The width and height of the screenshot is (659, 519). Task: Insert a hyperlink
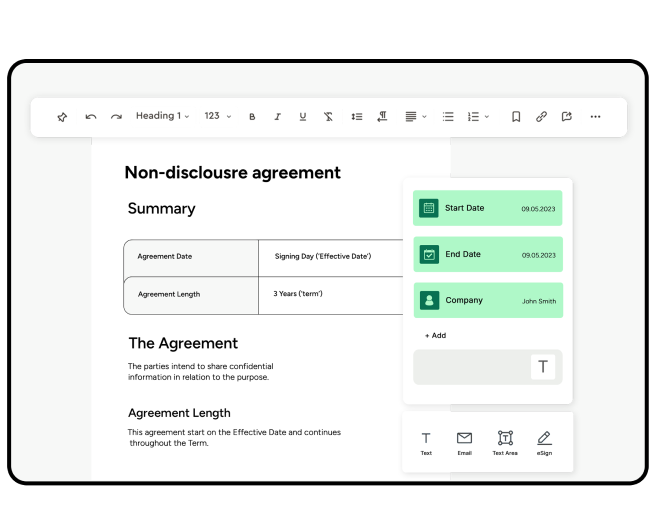541,117
